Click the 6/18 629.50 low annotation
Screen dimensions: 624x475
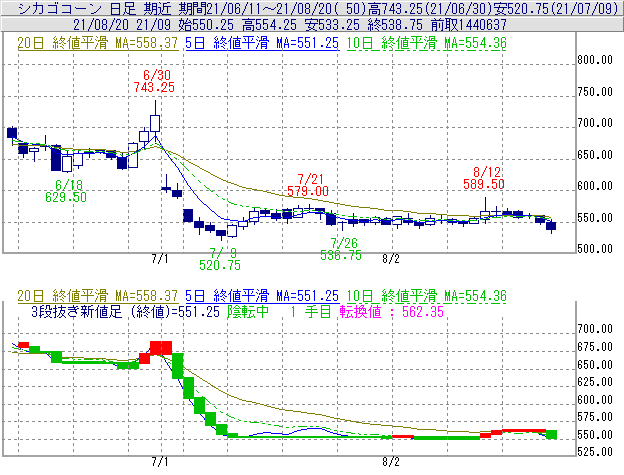66,191
